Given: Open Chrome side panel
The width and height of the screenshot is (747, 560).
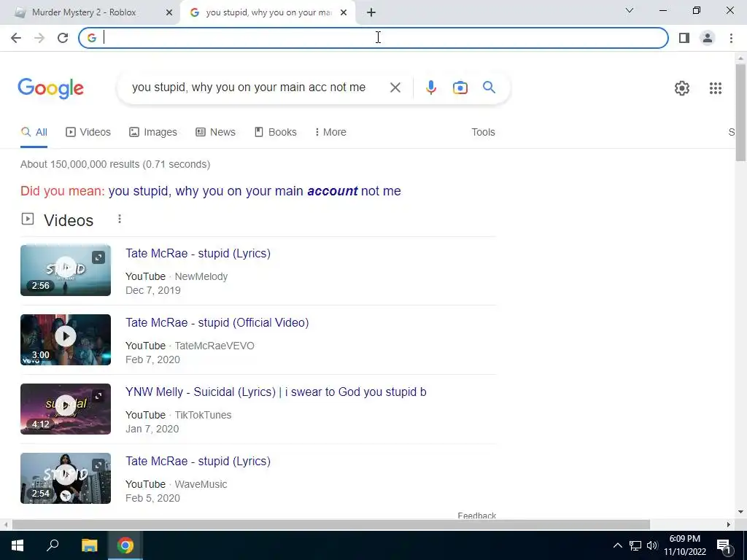Looking at the screenshot, I should tap(684, 38).
